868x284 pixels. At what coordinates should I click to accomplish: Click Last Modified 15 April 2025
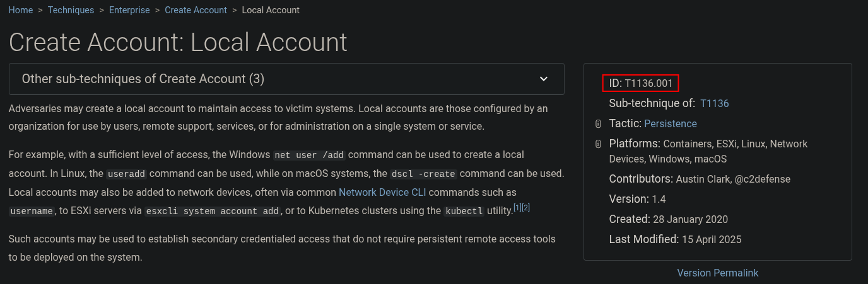point(675,239)
